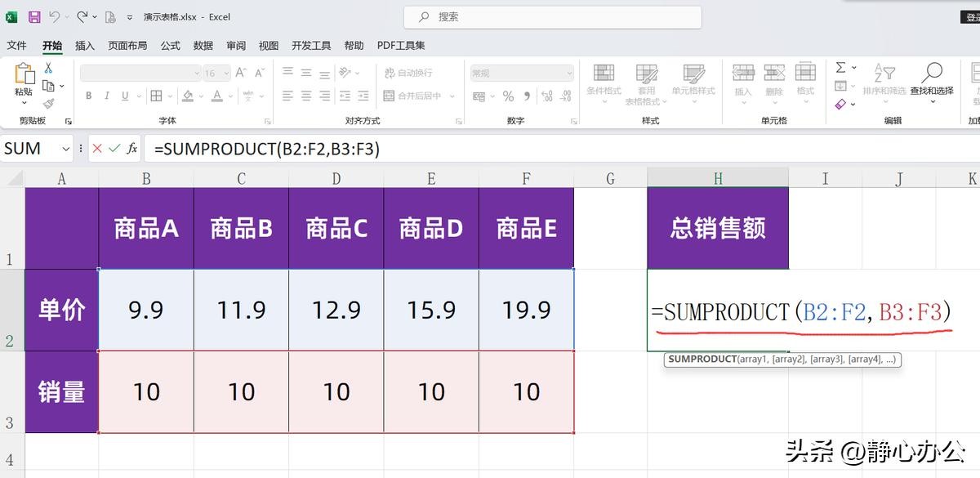Viewport: 980px width, 478px height.
Task: Open the font size dropdown
Action: (x=225, y=74)
